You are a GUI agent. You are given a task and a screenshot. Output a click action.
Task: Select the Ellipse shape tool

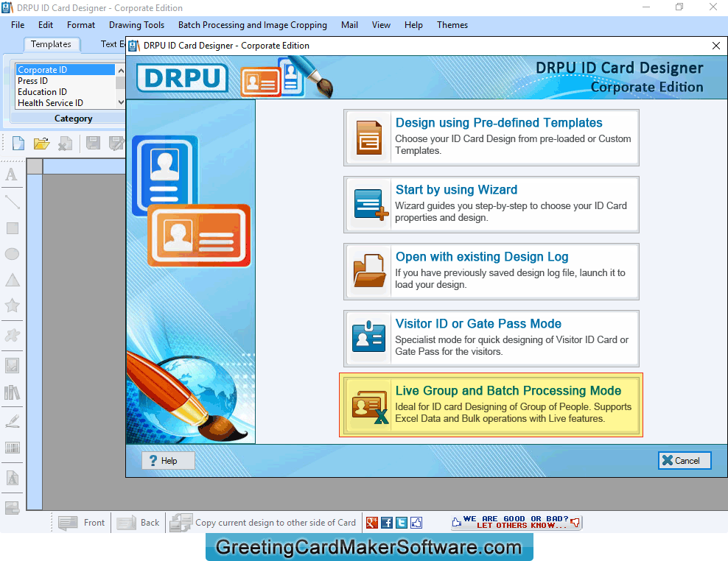click(x=12, y=254)
